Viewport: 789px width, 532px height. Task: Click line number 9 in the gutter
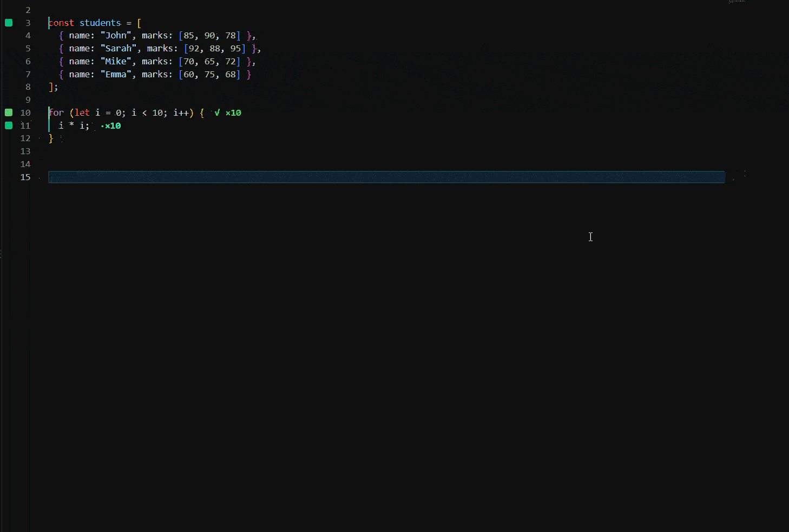coord(28,100)
